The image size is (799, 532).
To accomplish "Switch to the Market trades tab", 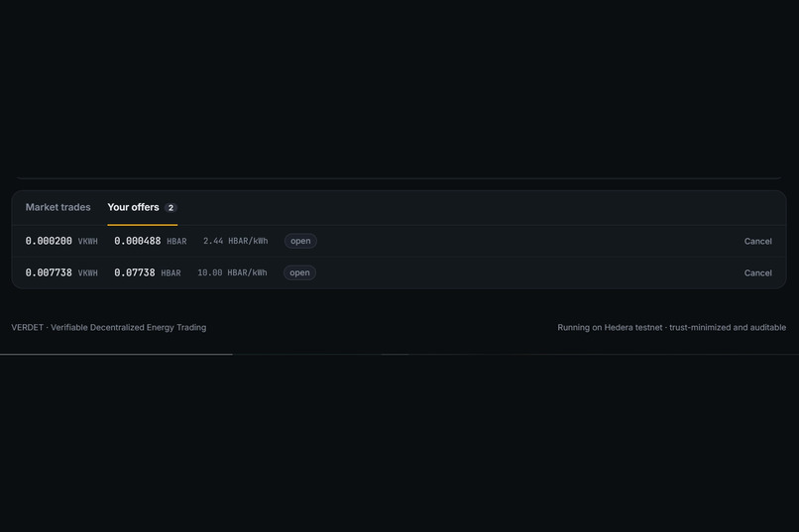I will [58, 207].
